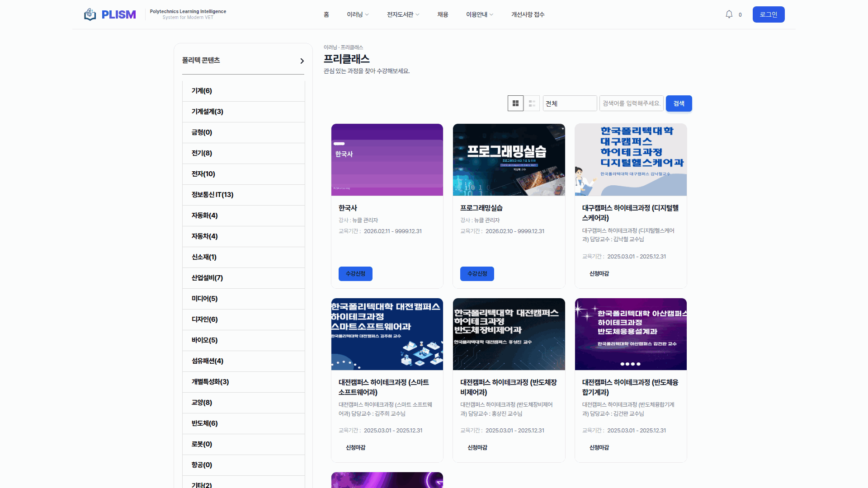Open the PLISM logo to go home
The width and height of the screenshot is (868, 488).
(110, 14)
